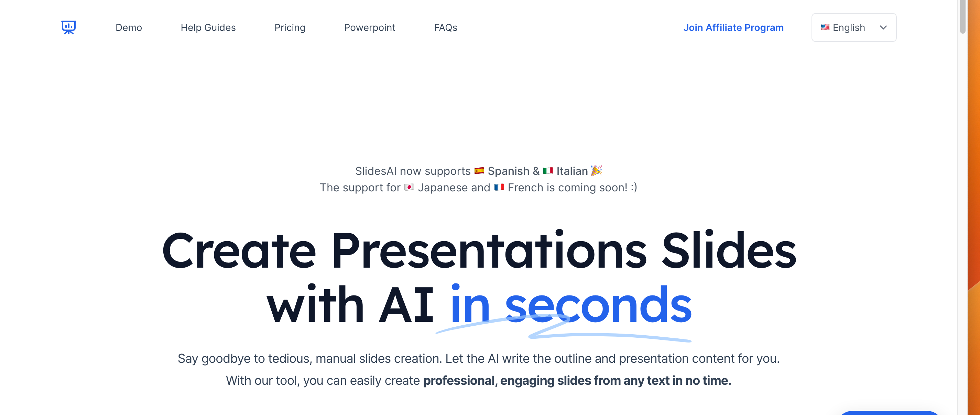
Task: Toggle the language selection dropdown menu
Action: (854, 27)
